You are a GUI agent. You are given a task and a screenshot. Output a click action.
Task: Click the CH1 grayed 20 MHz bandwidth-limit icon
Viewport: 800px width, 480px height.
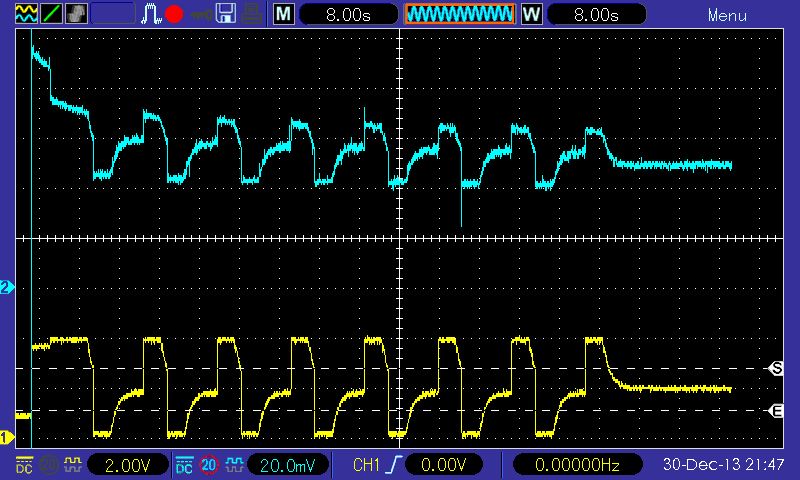click(x=49, y=464)
